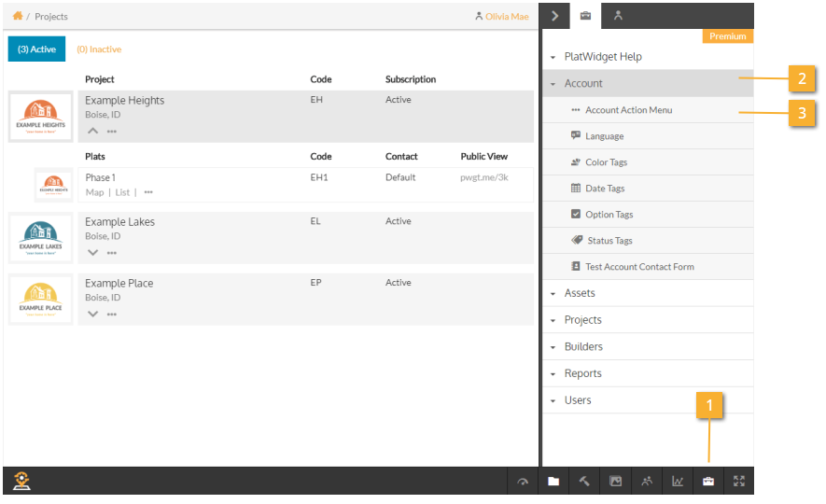Expand the Assets section in side panel
The width and height of the screenshot is (826, 504).
click(579, 293)
